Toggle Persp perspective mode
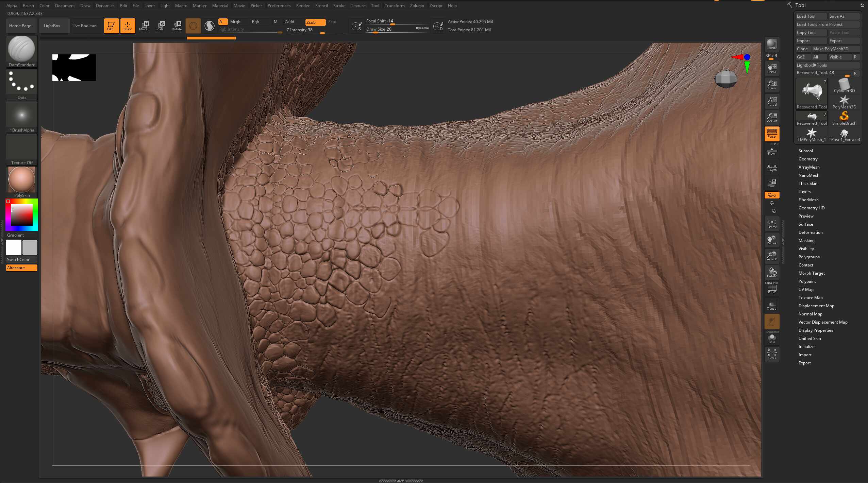The image size is (868, 483). 772,134
